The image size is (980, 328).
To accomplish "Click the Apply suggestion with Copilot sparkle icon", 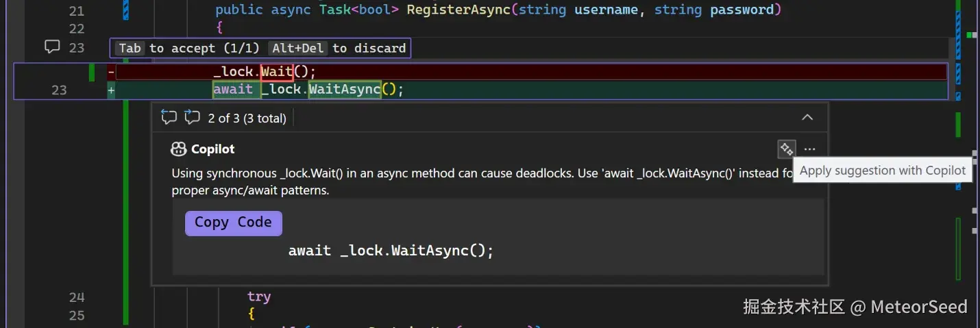I will click(786, 149).
